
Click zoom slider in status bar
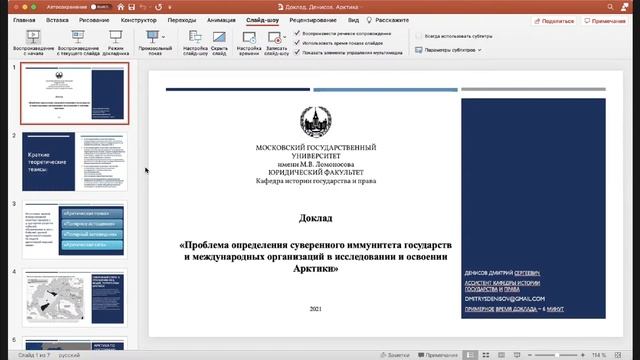556,355
